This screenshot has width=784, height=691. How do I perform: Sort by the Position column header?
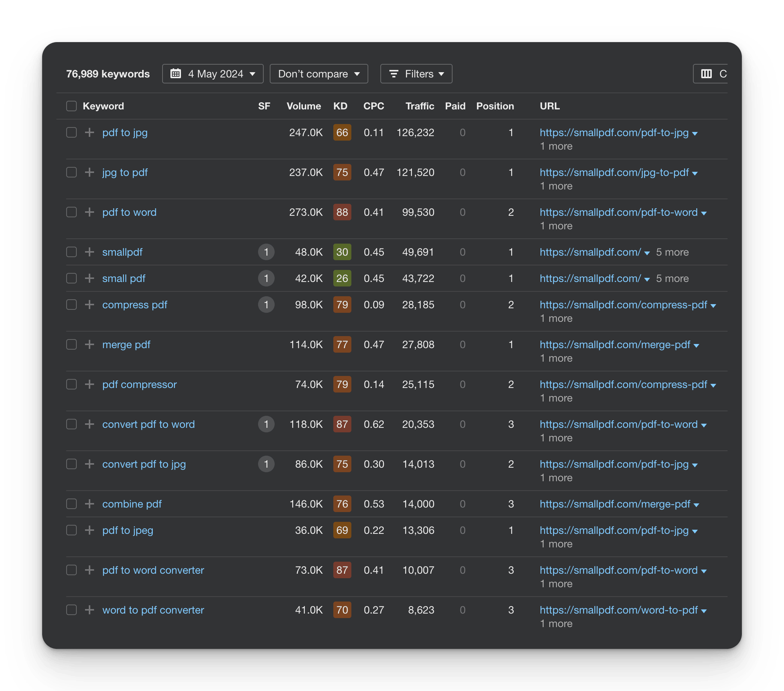point(495,106)
